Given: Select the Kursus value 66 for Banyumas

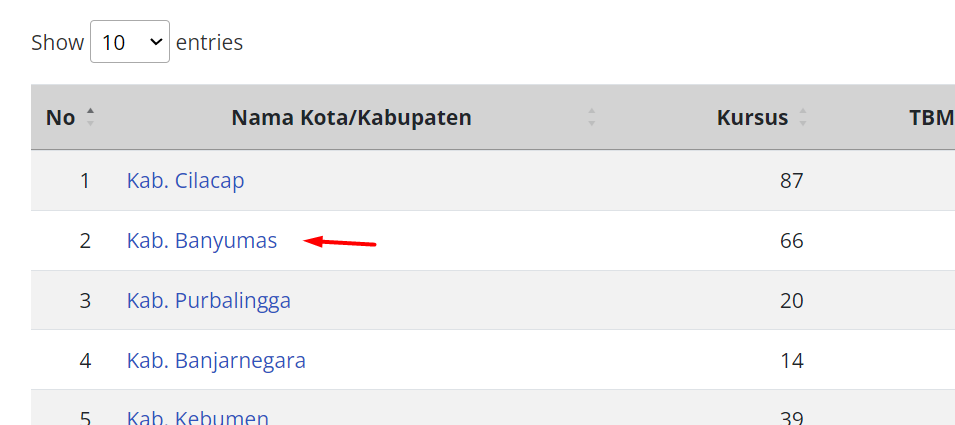Looking at the screenshot, I should coord(792,241).
